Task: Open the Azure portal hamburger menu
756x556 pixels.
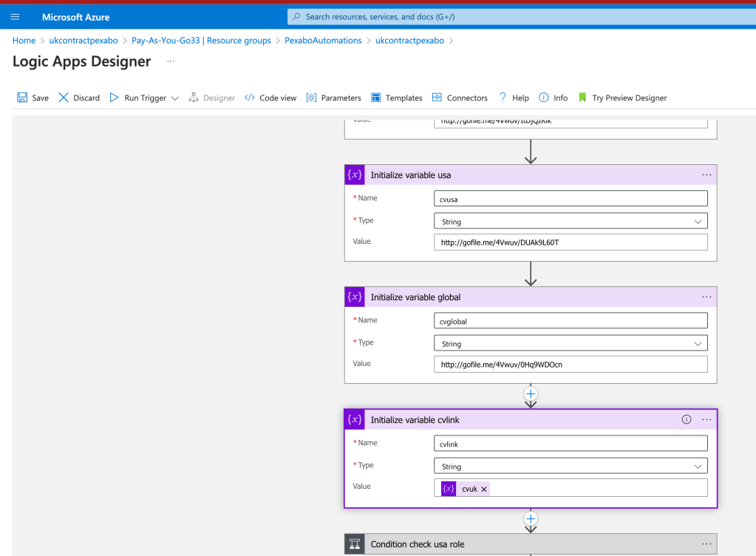Action: click(15, 17)
